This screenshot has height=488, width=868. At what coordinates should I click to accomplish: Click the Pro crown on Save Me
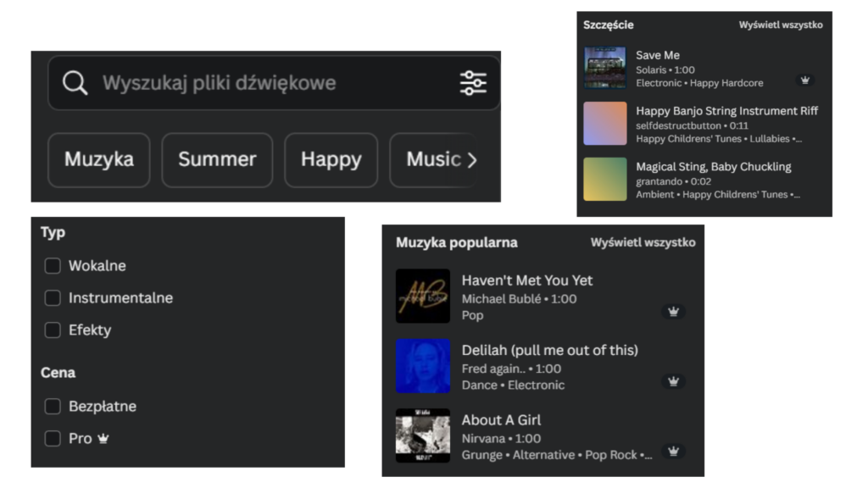coord(805,80)
